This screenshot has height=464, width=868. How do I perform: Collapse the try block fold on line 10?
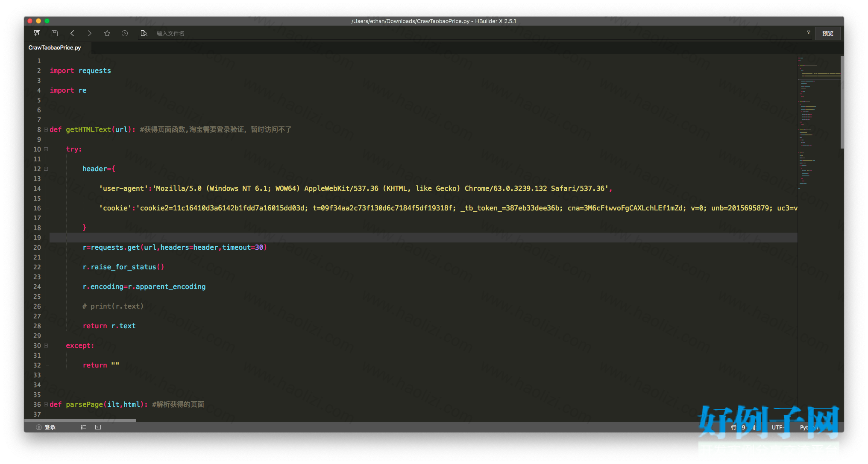pyautogui.click(x=46, y=149)
